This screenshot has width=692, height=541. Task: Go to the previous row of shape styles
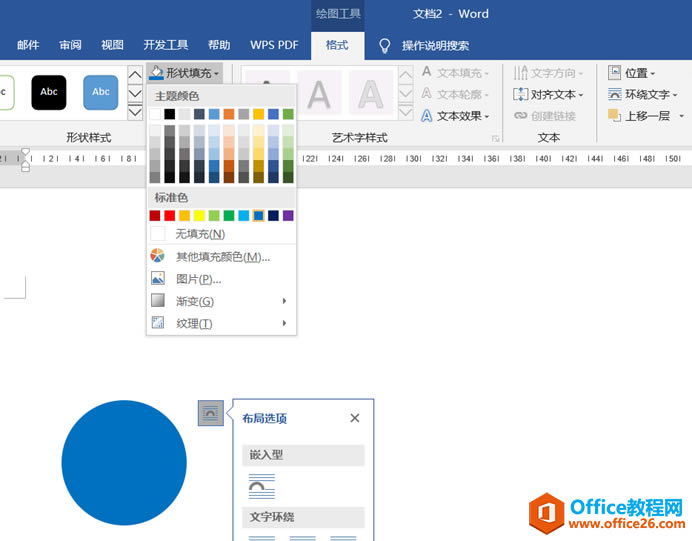(x=135, y=75)
